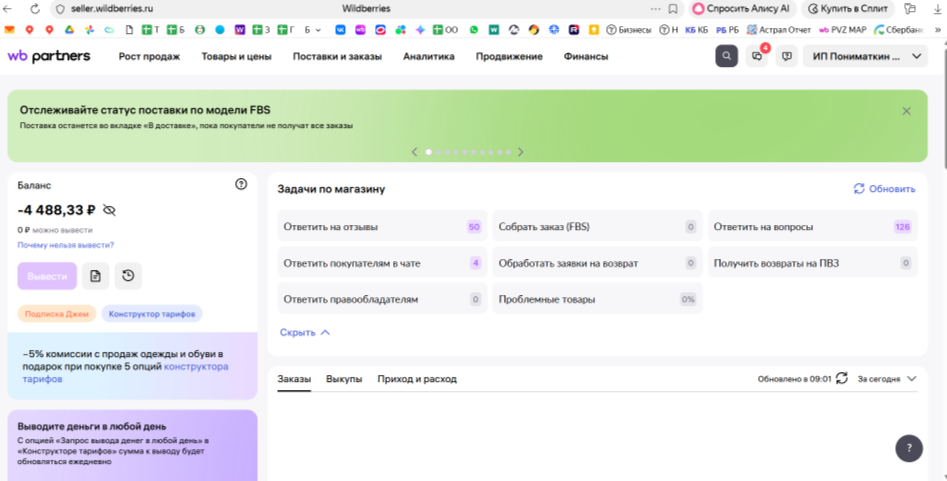This screenshot has height=481, width=947.
Task: Open the feedback speech-bubble icon in header
Action: (786, 56)
